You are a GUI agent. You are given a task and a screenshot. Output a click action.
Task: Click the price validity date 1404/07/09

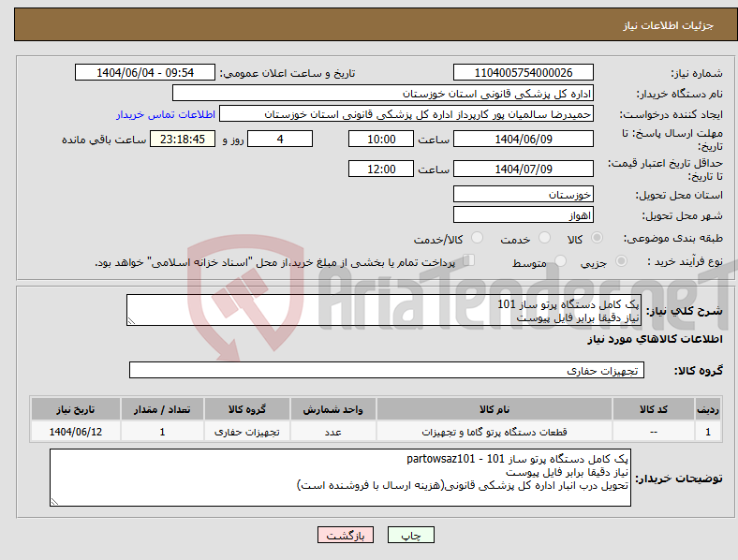pyautogui.click(x=524, y=169)
